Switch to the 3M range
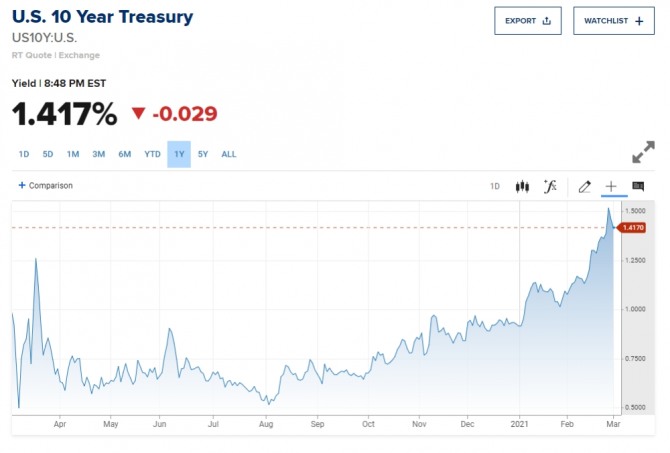The image size is (670, 453). pyautogui.click(x=99, y=154)
